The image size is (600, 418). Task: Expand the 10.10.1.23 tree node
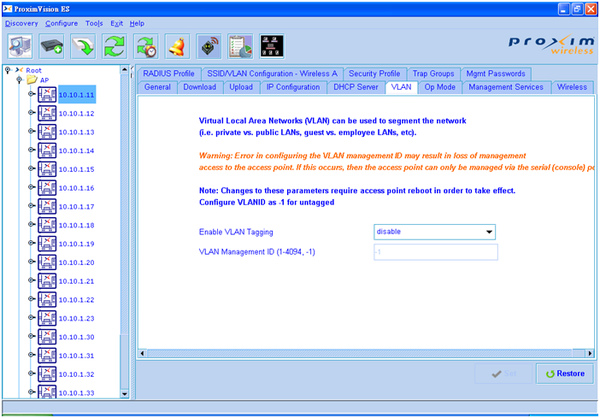tap(31, 317)
